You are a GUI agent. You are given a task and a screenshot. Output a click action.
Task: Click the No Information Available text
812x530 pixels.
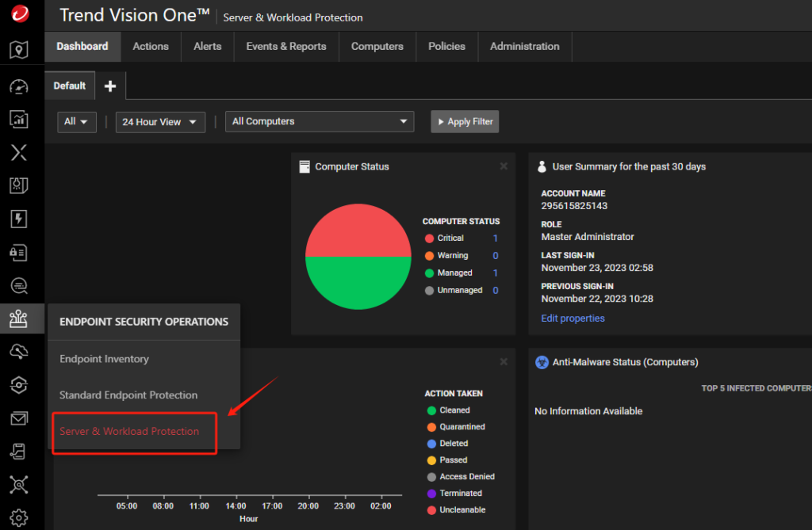click(588, 411)
